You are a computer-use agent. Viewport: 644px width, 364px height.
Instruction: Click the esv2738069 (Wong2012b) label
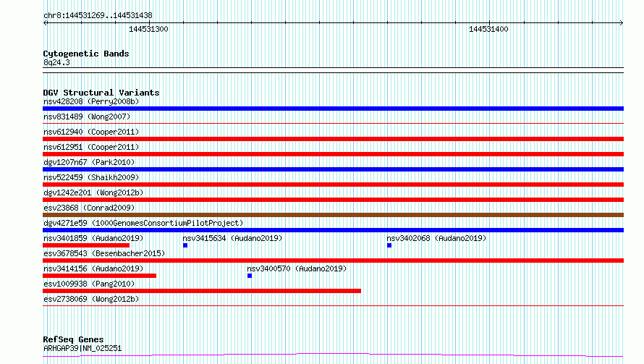pyautogui.click(x=91, y=299)
